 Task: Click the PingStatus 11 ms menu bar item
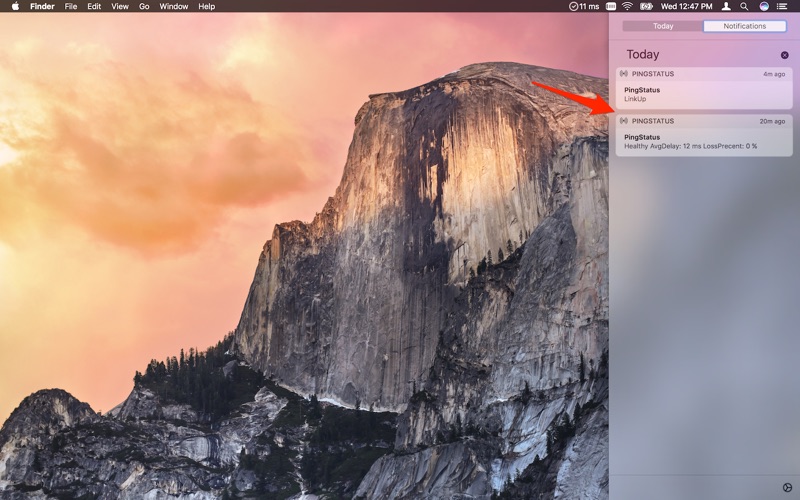click(x=584, y=6)
